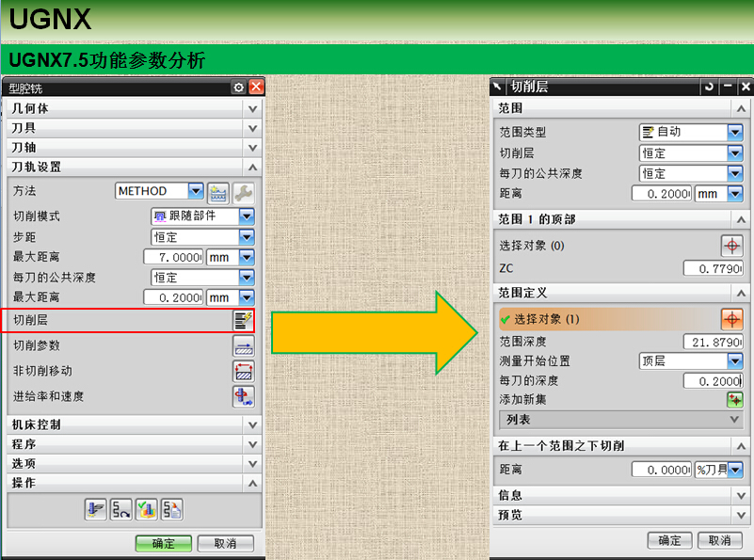The width and height of the screenshot is (754, 560).
Task: Click the 每刀的深度 0.2000 field
Action: 714,381
